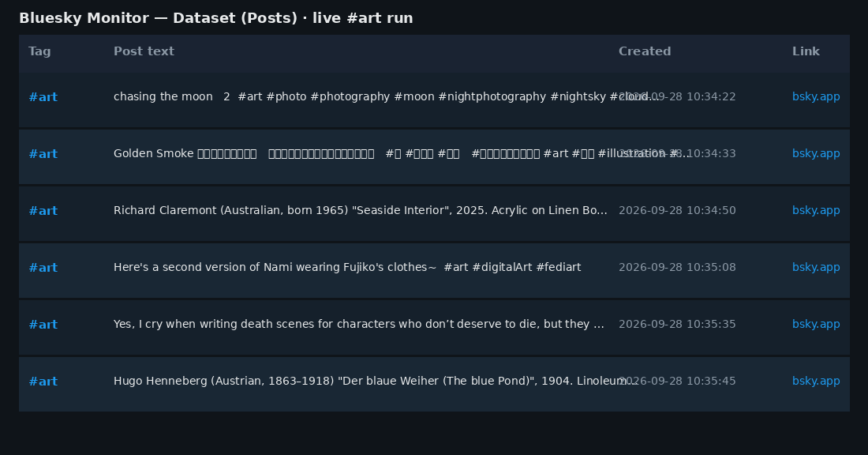The height and width of the screenshot is (455, 868).
Task: Click the Link column header
Action: coord(806,51)
